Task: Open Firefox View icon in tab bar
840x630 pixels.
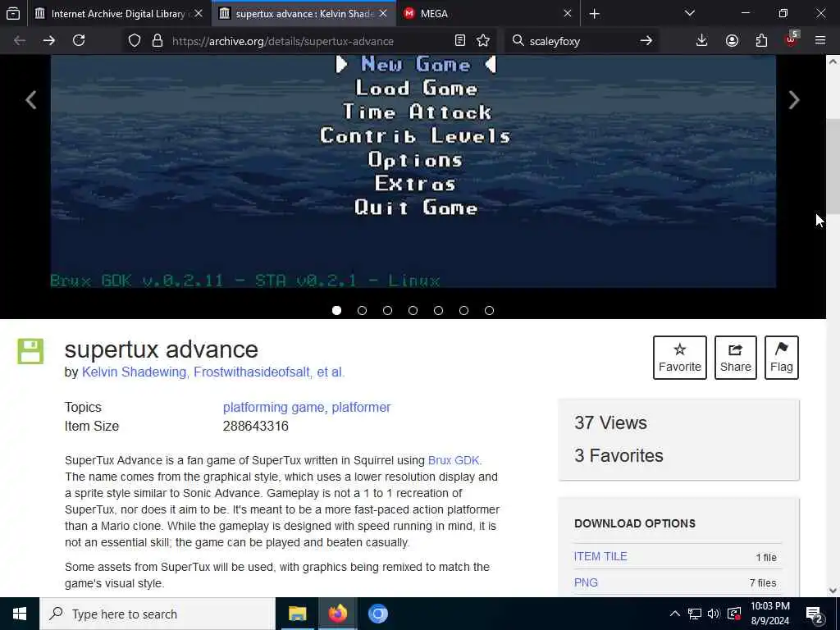Action: [x=13, y=13]
